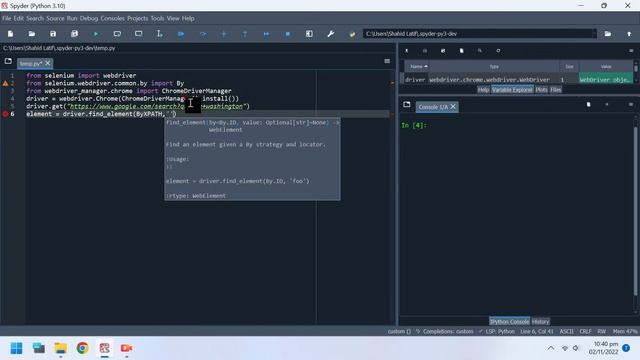Open the console's browse tabs icon
The width and height of the screenshot is (640, 360).
tap(407, 104)
